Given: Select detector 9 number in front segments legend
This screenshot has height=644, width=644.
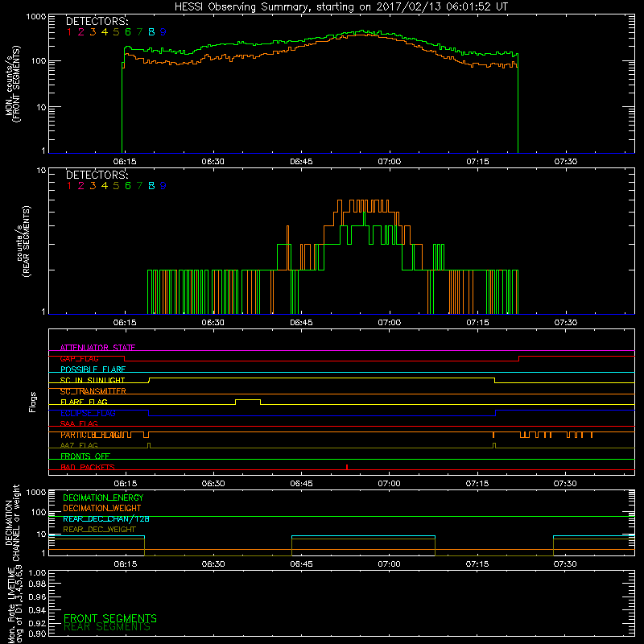Looking at the screenshot, I should click(x=163, y=32).
